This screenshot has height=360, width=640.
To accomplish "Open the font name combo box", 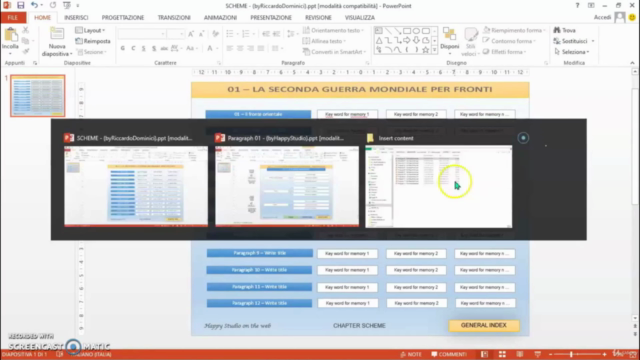I will pyautogui.click(x=142, y=34).
